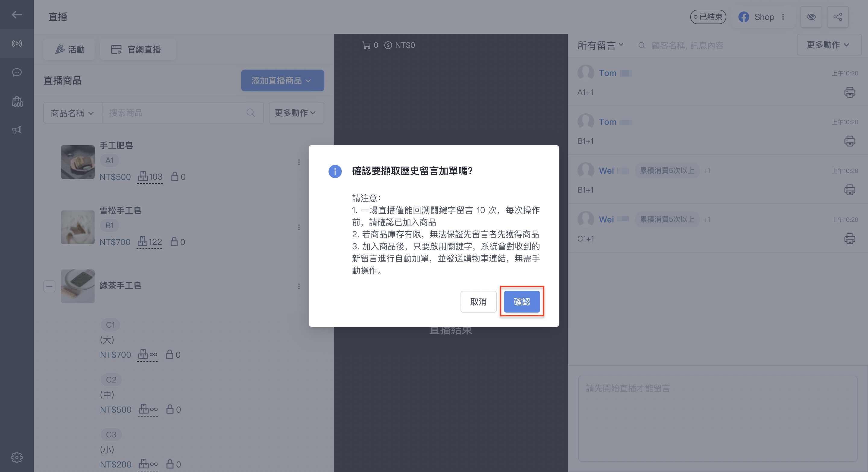Screen dimensions: 868x472
Task: Click Tom's name on A1+1 comment
Action: click(x=607, y=73)
